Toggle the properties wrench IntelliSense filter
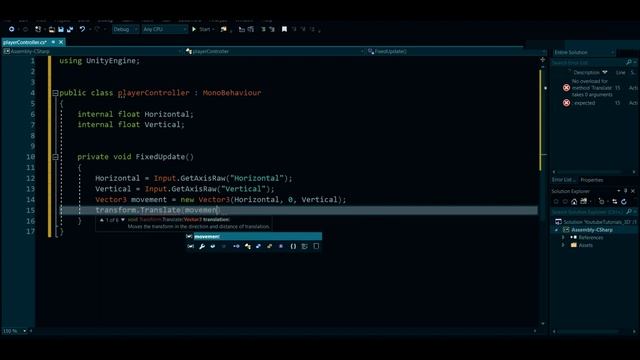 [x=202, y=247]
